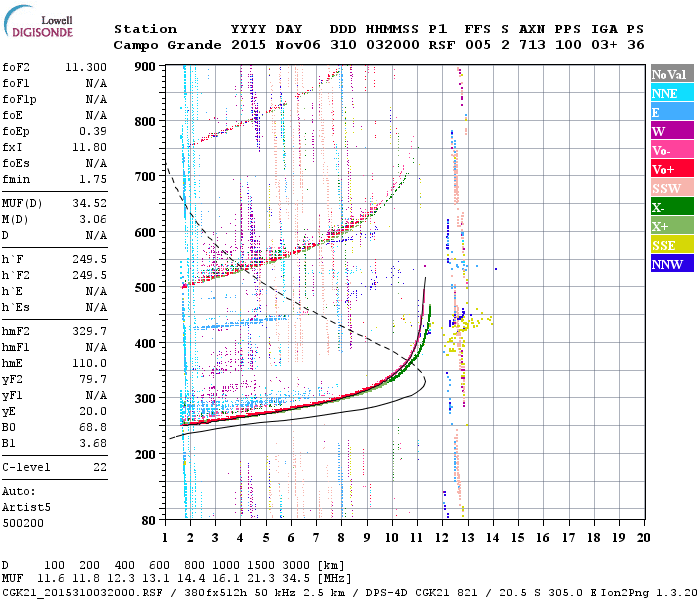Click the Artist5 auto-scaling label
The height and width of the screenshot is (600, 700).
(26, 508)
